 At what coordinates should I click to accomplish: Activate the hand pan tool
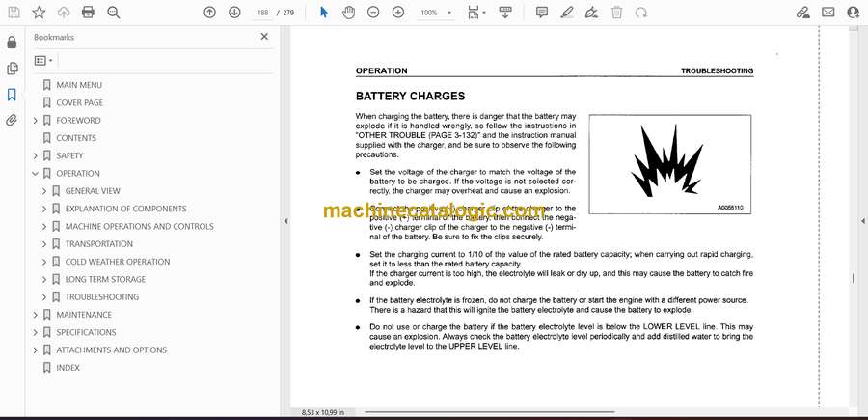coord(348,13)
